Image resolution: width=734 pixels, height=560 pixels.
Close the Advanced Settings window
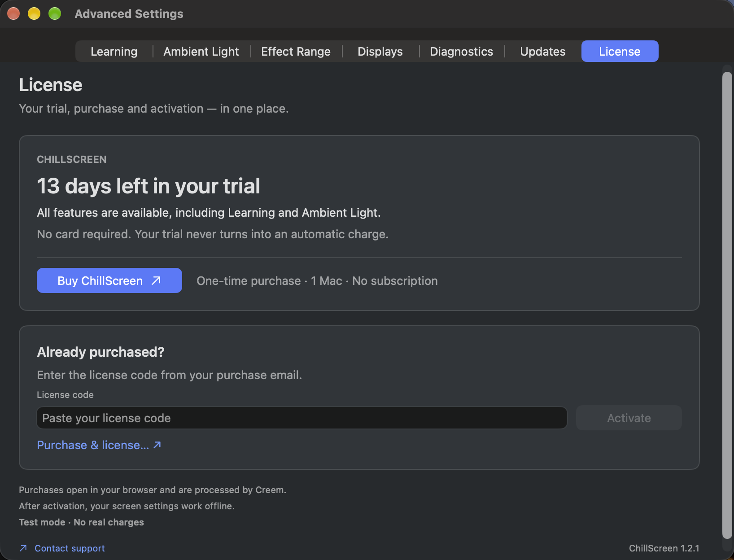[13, 13]
